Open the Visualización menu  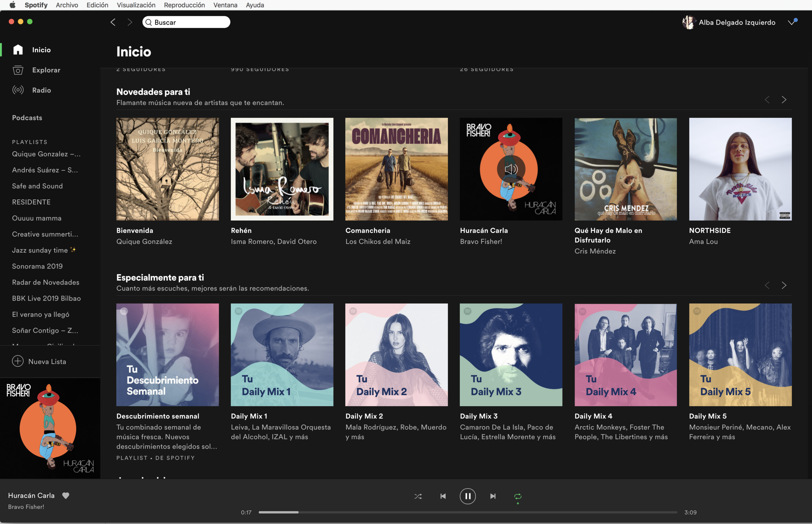click(136, 5)
